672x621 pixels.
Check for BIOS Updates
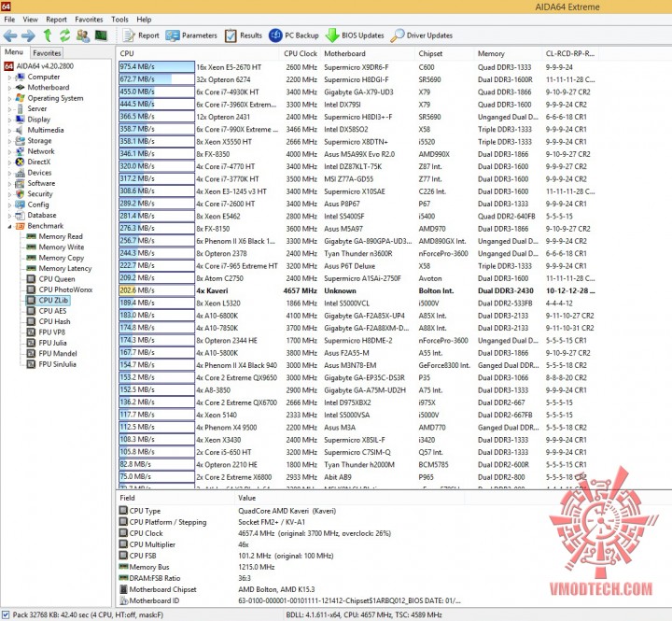[x=355, y=35]
